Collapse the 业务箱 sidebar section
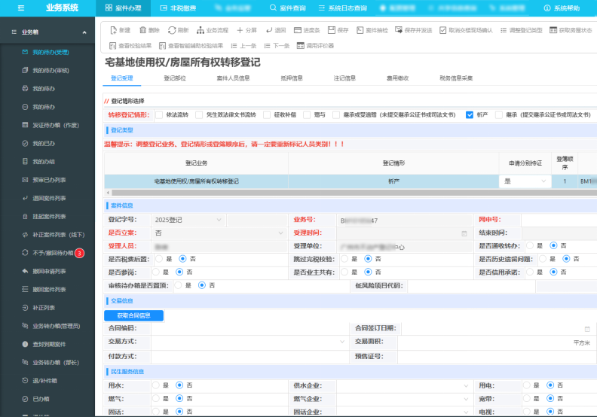600x420 pixels. (83, 32)
